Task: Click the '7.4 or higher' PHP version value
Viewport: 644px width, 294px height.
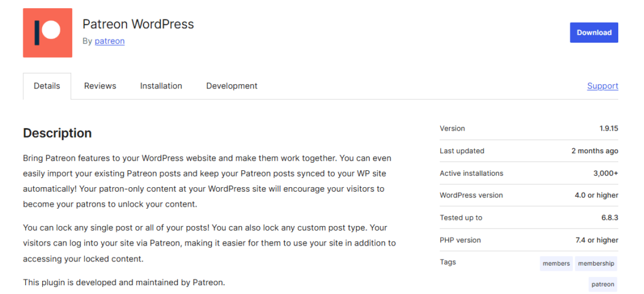Action: point(596,240)
